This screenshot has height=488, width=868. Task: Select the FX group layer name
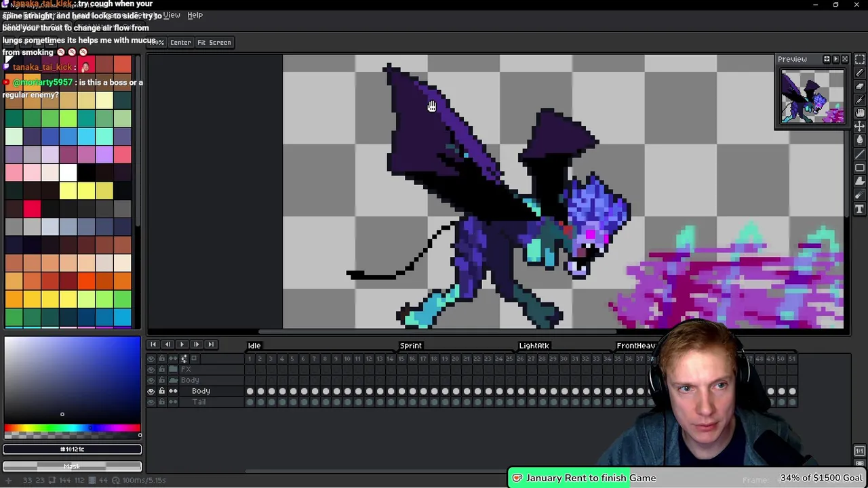click(x=186, y=369)
